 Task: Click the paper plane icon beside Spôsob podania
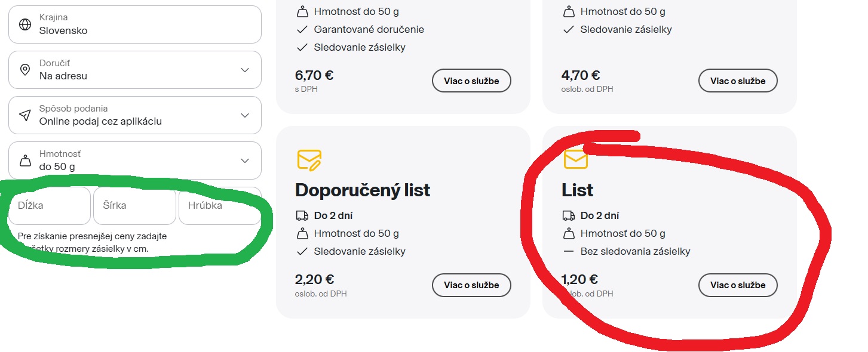point(25,115)
